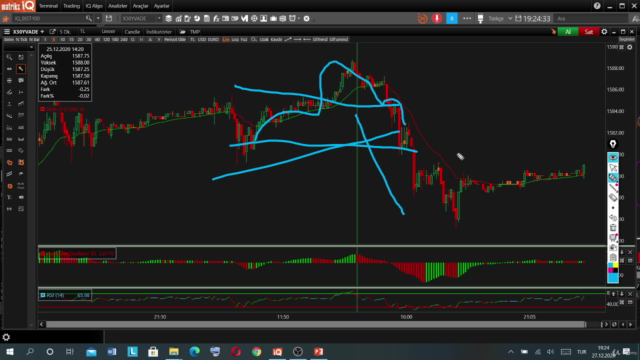
Task: Open the Lineer scale dropdown
Action: (109, 31)
